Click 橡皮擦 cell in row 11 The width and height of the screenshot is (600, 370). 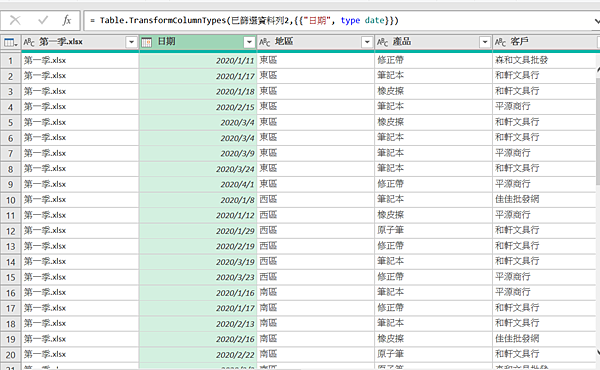(434, 215)
